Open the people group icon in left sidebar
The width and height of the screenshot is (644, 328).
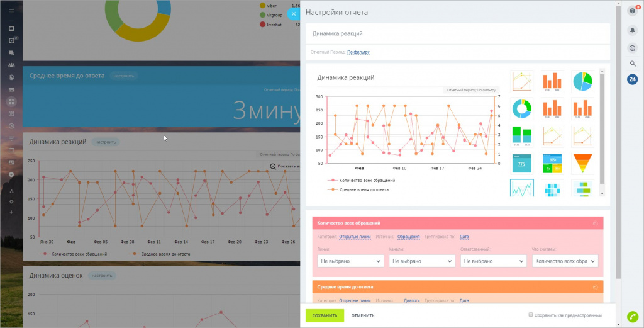click(11, 65)
